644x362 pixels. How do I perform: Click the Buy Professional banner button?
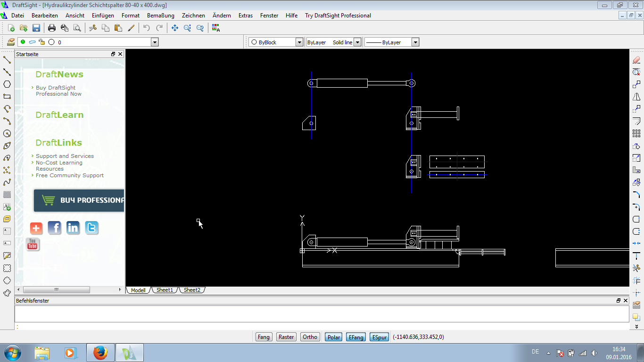pyautogui.click(x=79, y=200)
